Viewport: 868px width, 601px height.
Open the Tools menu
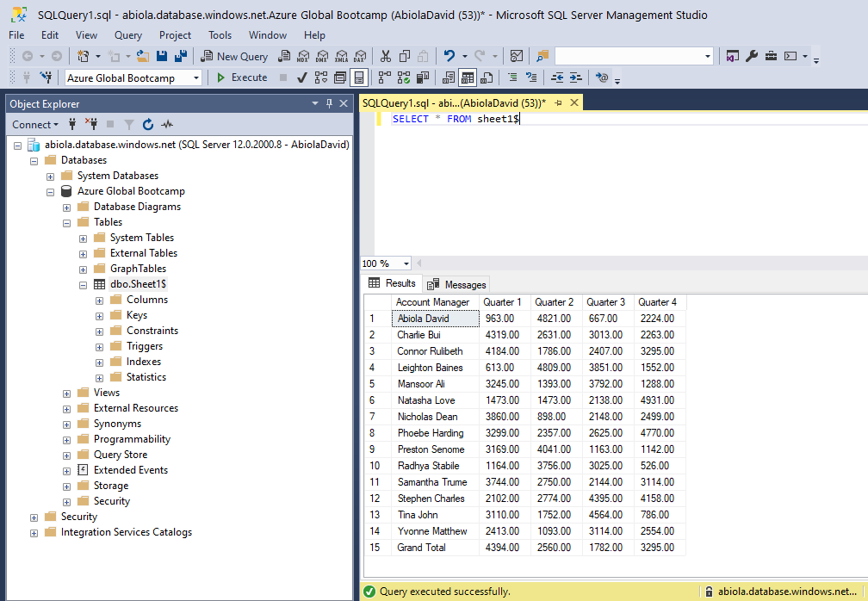(220, 34)
